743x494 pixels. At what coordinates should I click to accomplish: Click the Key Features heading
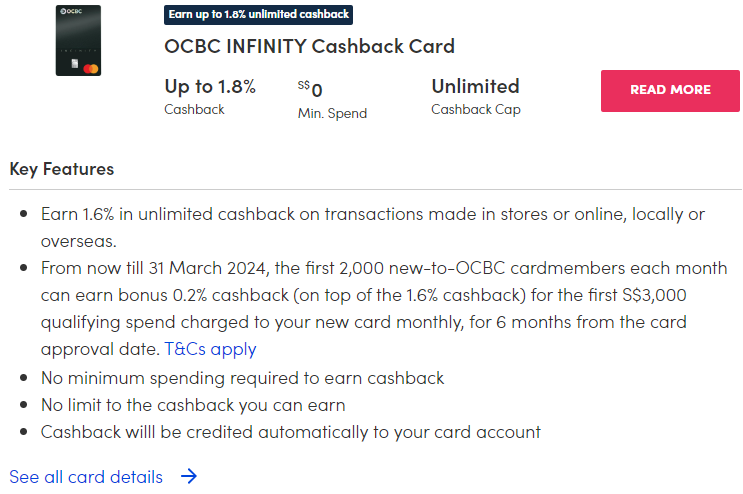point(62,169)
